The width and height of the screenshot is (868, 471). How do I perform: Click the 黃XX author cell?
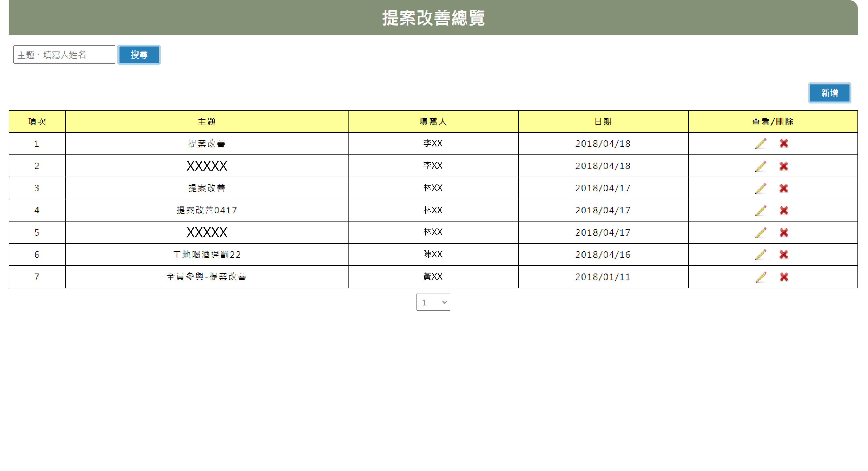pyautogui.click(x=433, y=277)
